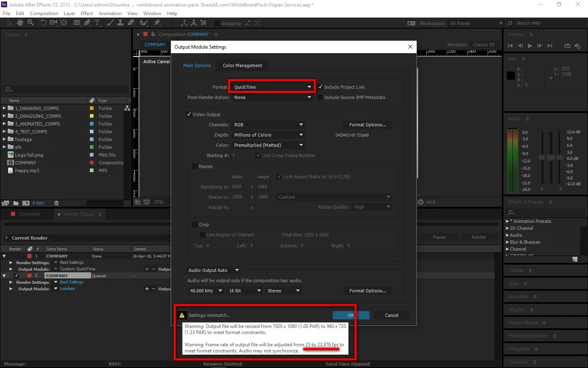Uncheck render item 2 COMPANY checkbox
This screenshot has width=588, height=368.
[16, 276]
